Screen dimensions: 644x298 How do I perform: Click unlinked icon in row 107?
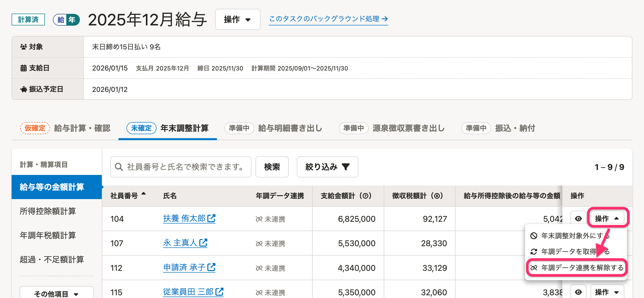(259, 244)
